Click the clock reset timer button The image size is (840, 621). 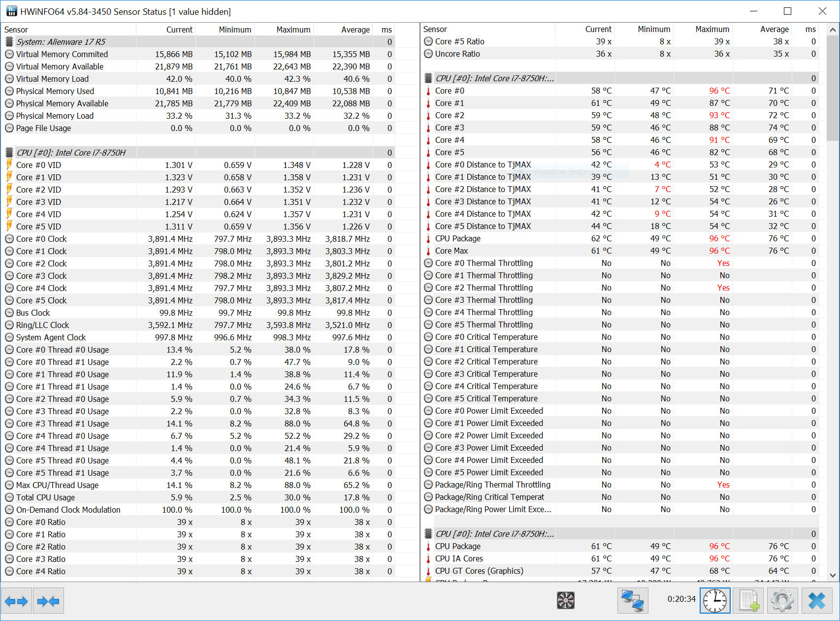click(715, 601)
